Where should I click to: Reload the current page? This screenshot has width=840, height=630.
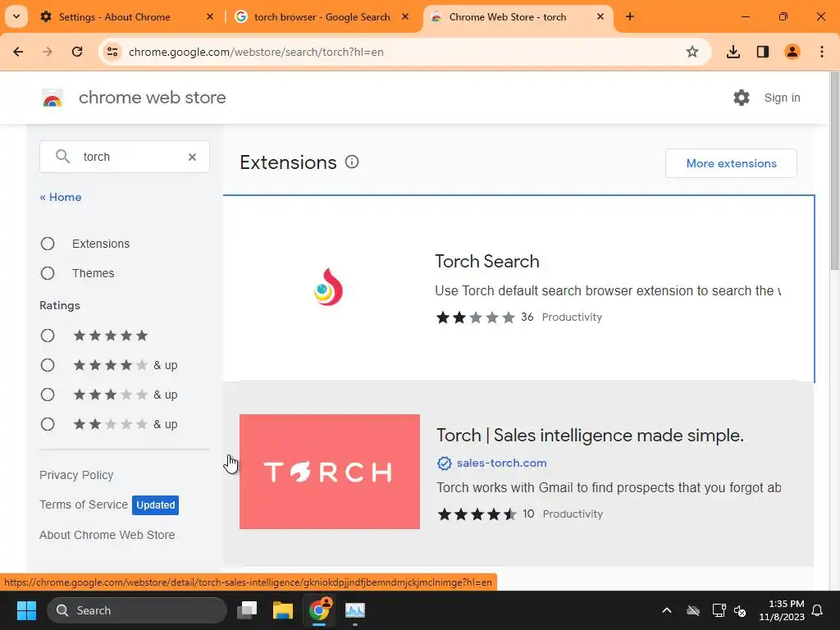[x=77, y=52]
